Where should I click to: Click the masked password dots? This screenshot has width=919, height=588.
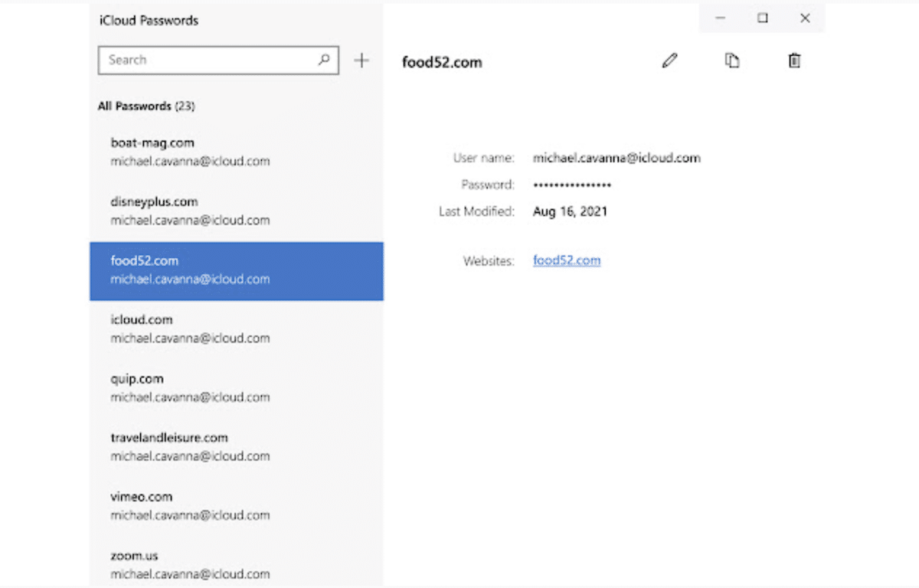point(572,185)
